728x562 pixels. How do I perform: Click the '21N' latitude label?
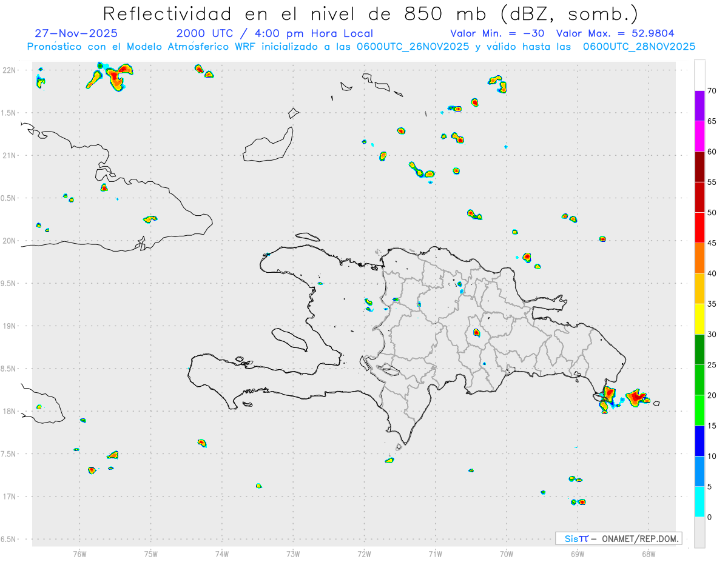pyautogui.click(x=10, y=156)
